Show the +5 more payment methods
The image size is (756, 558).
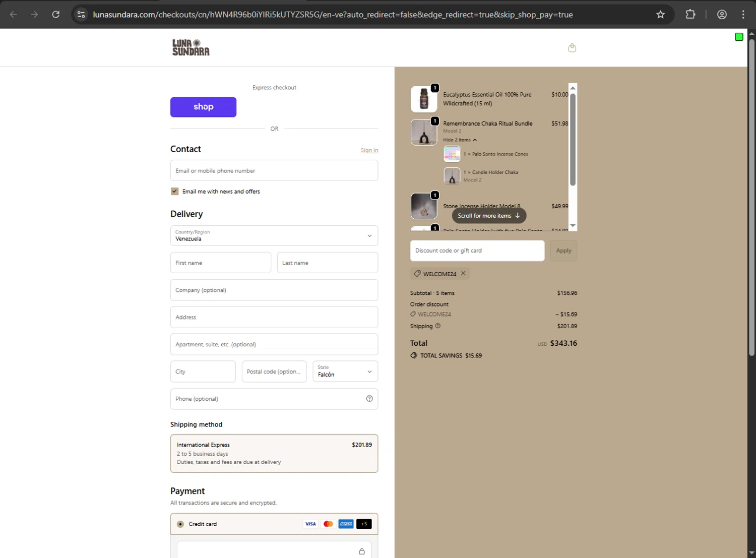pos(364,524)
